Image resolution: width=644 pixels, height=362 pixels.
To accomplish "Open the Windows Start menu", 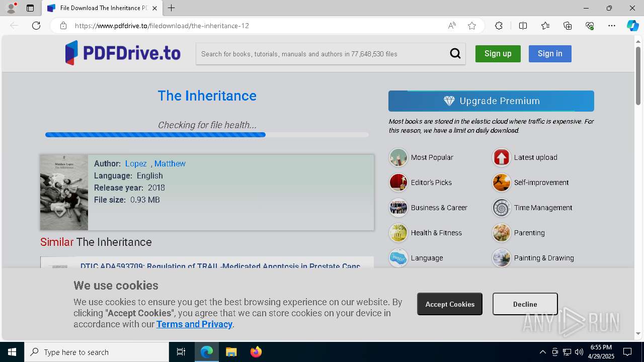I will click(x=12, y=352).
